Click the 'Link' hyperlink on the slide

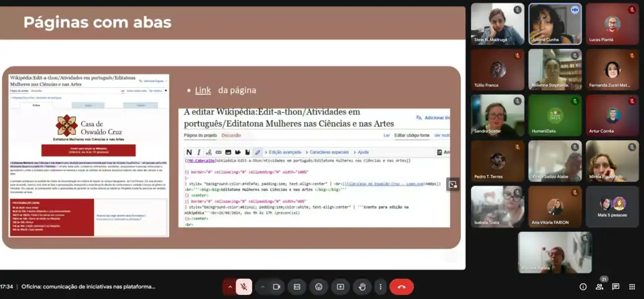pyautogui.click(x=203, y=90)
